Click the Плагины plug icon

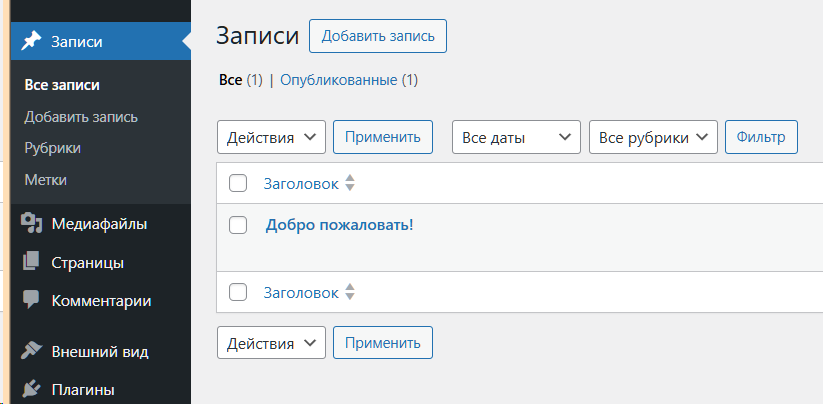pyautogui.click(x=31, y=389)
